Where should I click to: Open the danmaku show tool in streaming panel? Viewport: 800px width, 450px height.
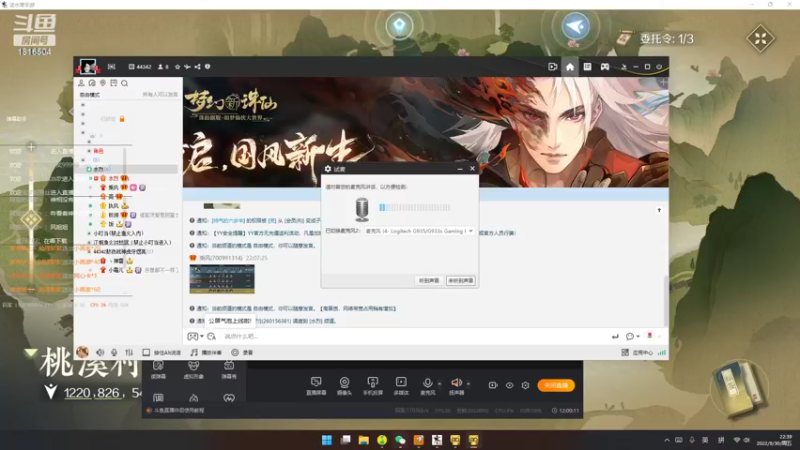229,370
